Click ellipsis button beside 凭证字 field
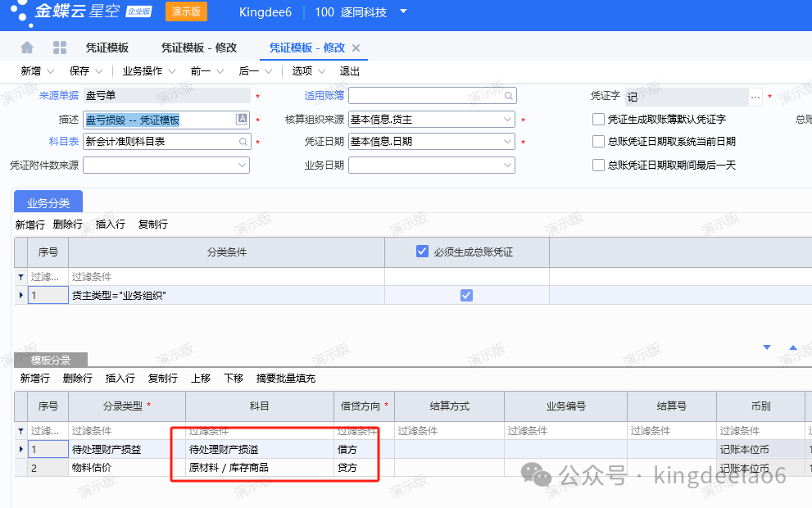812x508 pixels. (x=755, y=97)
